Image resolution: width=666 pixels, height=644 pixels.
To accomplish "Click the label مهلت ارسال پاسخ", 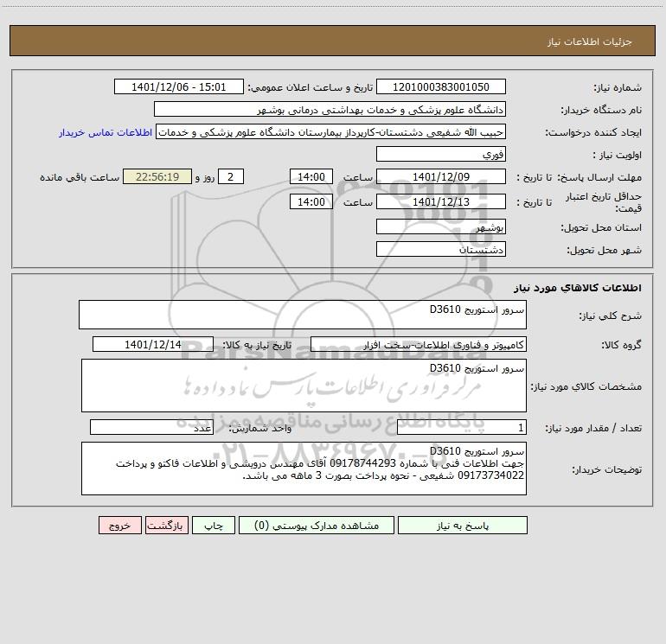I will (x=599, y=177).
